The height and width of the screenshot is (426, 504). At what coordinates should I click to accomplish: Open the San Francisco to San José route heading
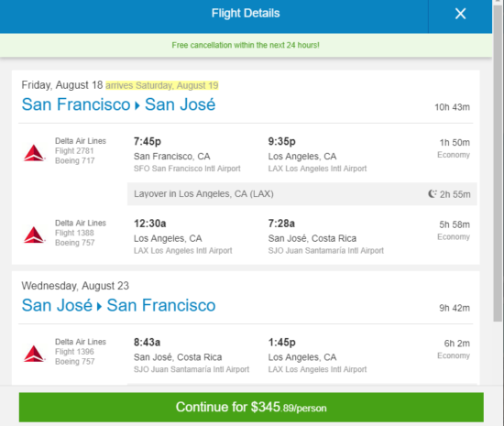pos(118,104)
